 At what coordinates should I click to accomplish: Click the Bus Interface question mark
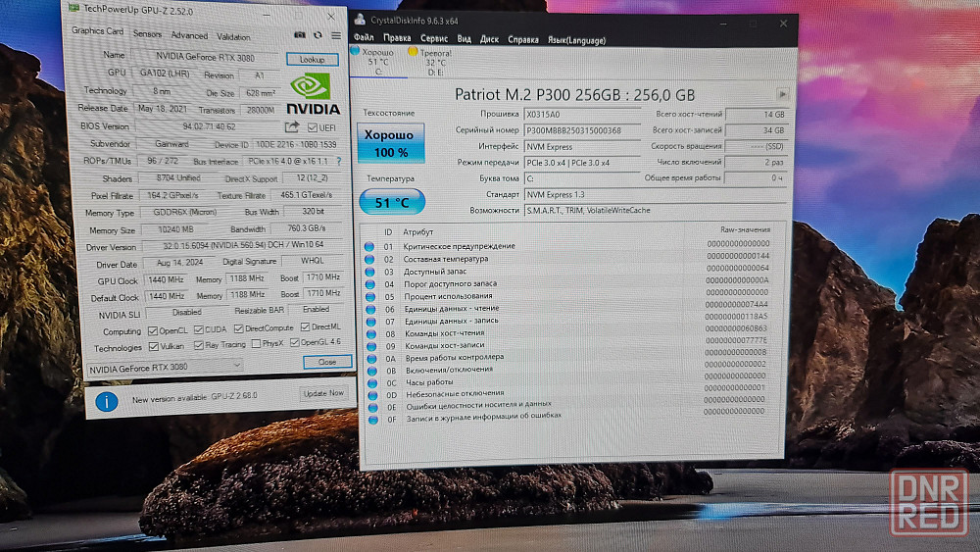339,162
